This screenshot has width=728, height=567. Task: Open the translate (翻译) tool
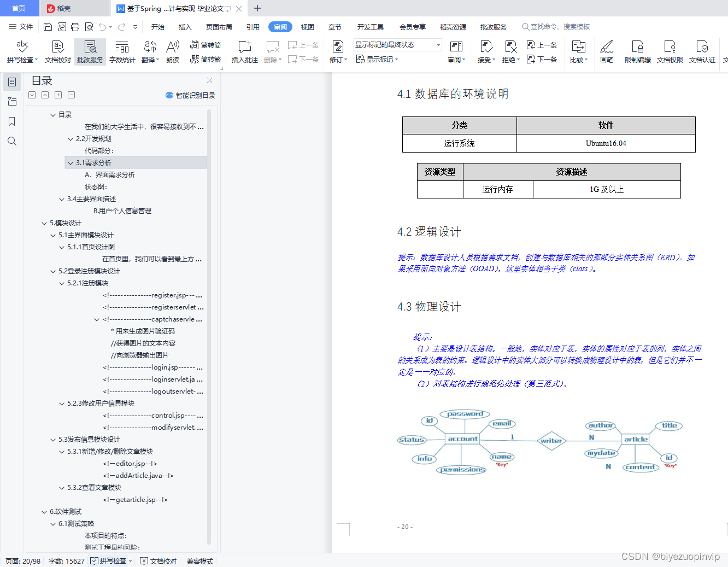(150, 52)
